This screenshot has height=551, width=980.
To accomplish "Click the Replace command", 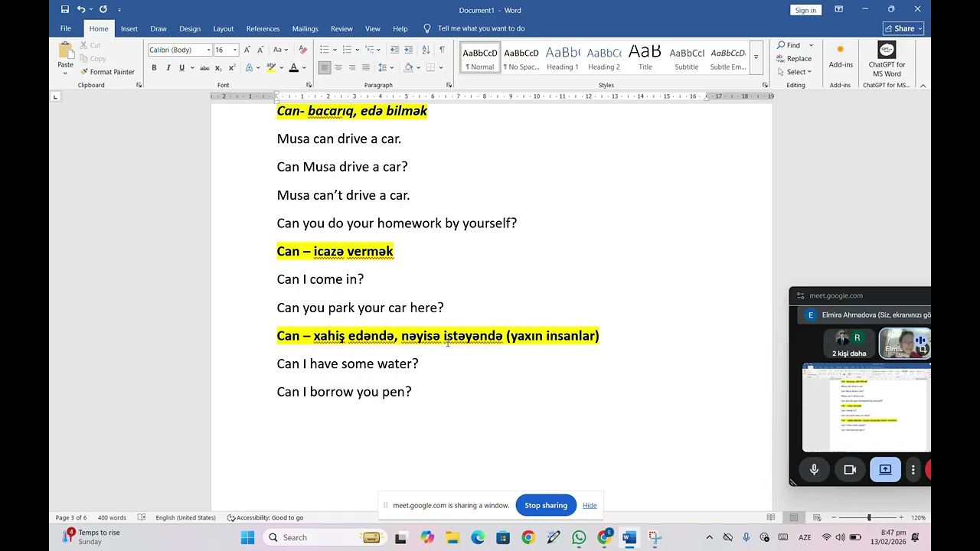I will point(794,59).
